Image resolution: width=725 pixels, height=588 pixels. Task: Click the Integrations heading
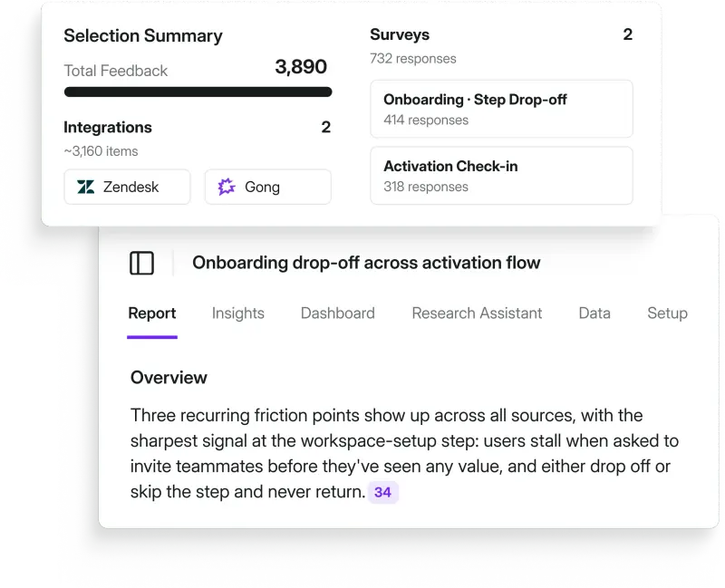108,127
